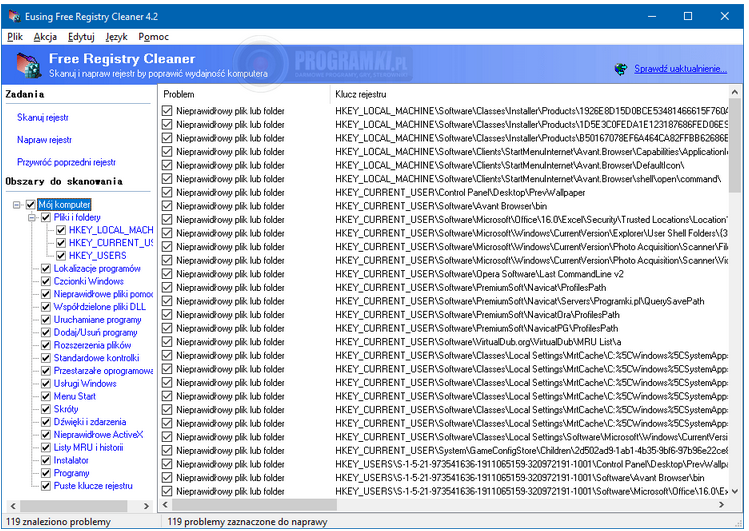The height and width of the screenshot is (531, 749).
Task: Select HKEY_CURRENT_USER\Software\Avant Browser\bin key
Action: 441,206
